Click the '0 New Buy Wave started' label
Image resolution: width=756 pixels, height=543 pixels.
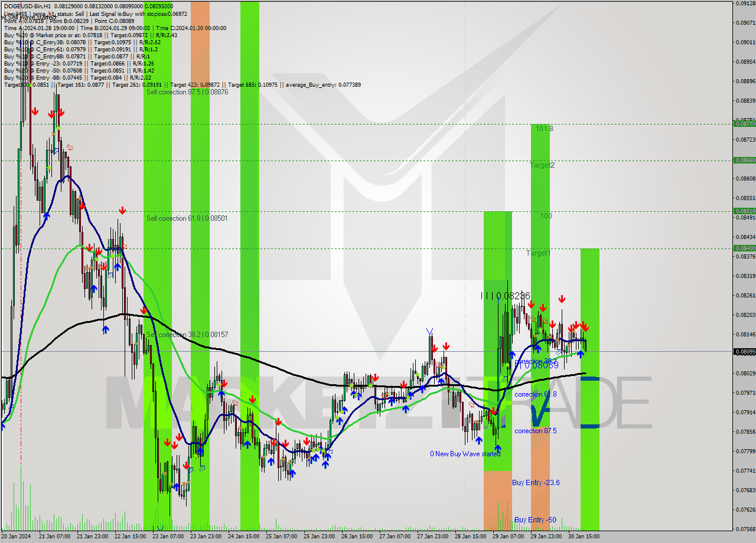[465, 454]
